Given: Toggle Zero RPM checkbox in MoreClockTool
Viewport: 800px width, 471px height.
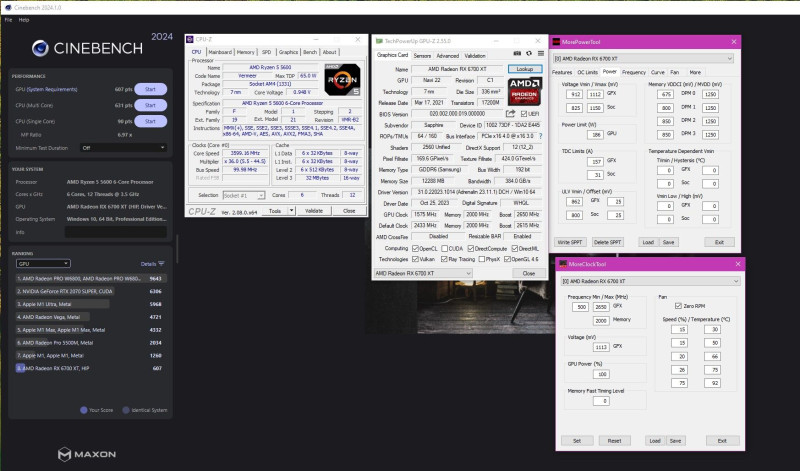Looking at the screenshot, I should tap(678, 306).
